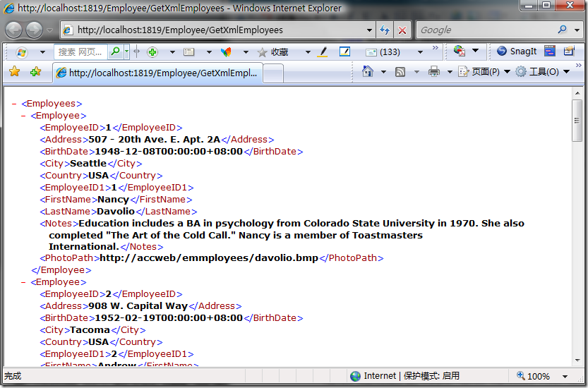Open the 收藏 favorites star button

point(273,52)
